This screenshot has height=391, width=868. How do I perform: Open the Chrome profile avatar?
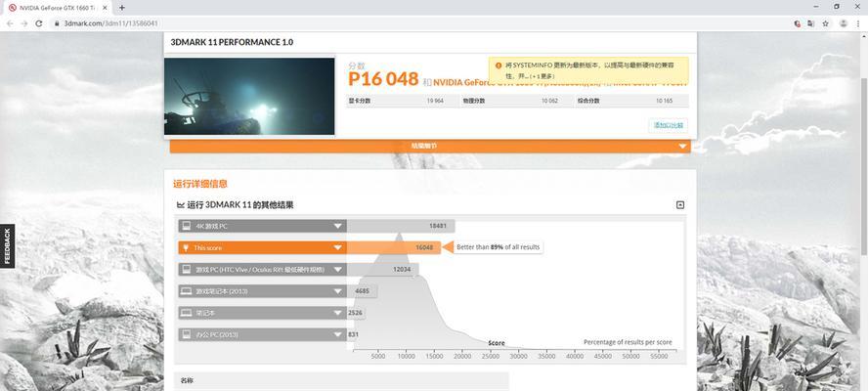(x=844, y=23)
